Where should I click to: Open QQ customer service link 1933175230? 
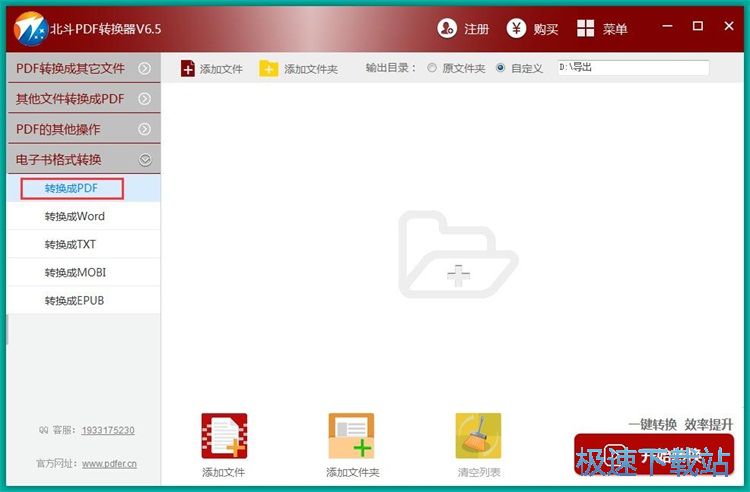click(x=108, y=430)
